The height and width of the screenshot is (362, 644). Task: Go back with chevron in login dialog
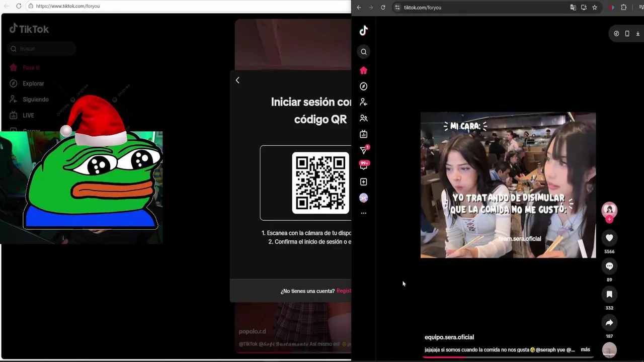pyautogui.click(x=237, y=80)
